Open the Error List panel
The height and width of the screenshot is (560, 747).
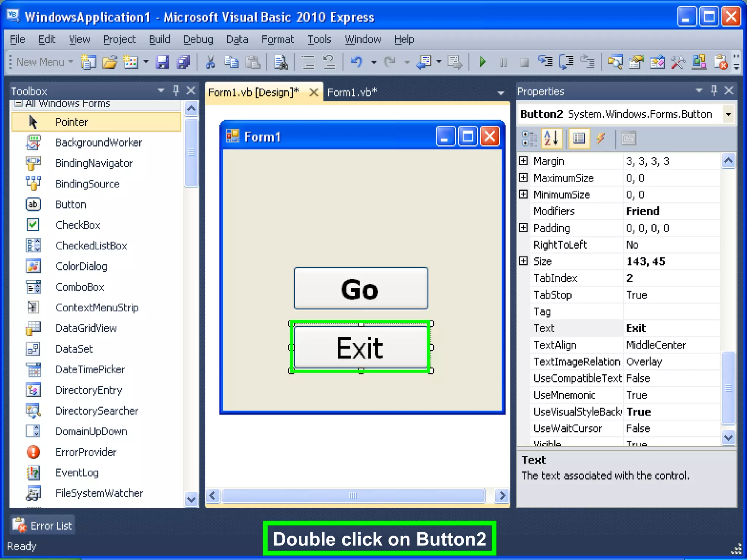click(x=43, y=525)
